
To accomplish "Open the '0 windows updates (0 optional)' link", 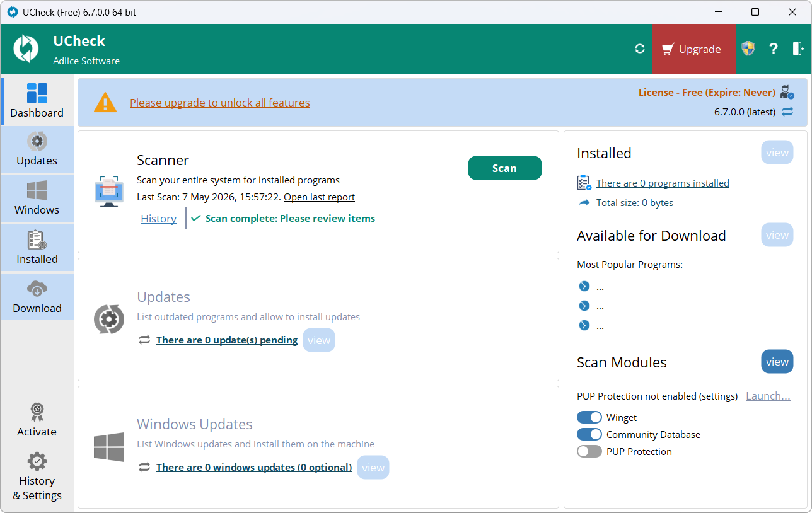I will point(254,468).
